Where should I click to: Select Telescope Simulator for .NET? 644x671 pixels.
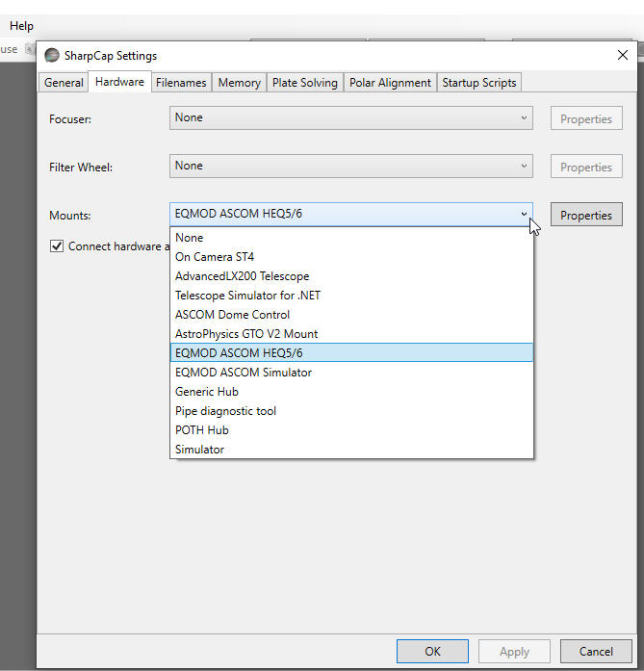[x=247, y=296]
